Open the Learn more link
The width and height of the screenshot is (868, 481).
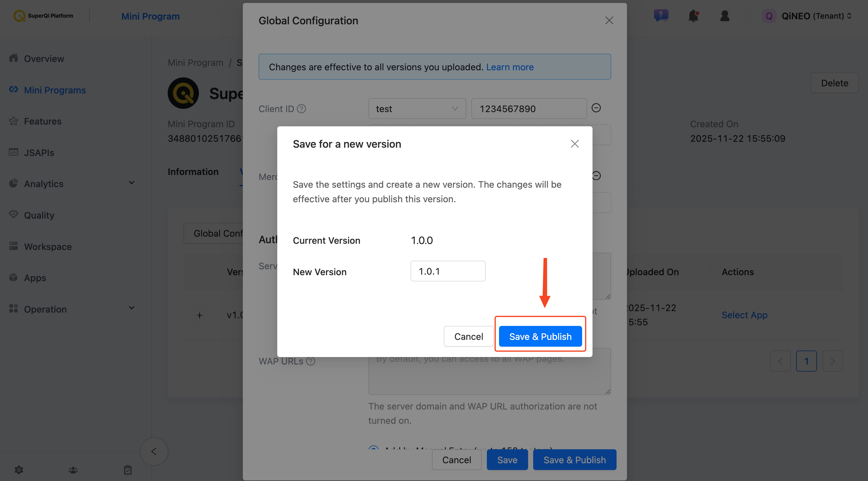510,67
